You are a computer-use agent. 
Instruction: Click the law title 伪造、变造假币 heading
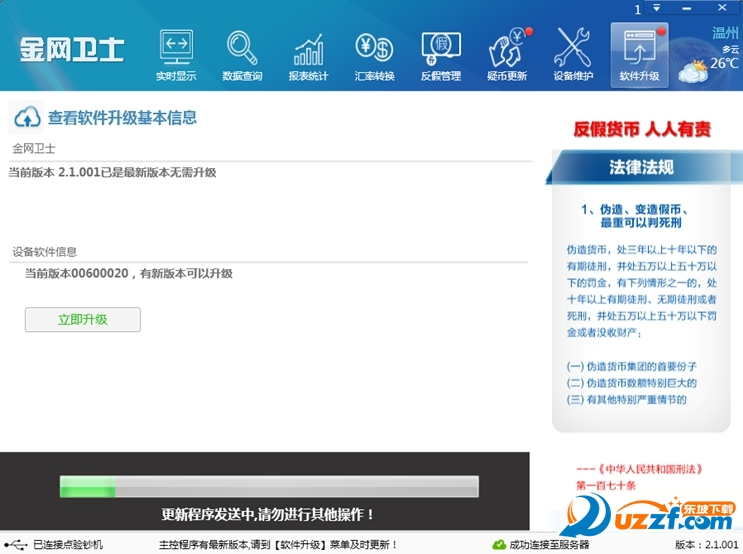635,216
